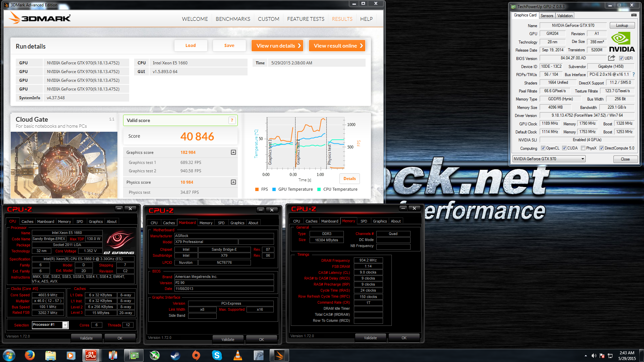The image size is (644, 362).
Task: Open the FEATURE TESTS tab
Action: [x=306, y=19]
